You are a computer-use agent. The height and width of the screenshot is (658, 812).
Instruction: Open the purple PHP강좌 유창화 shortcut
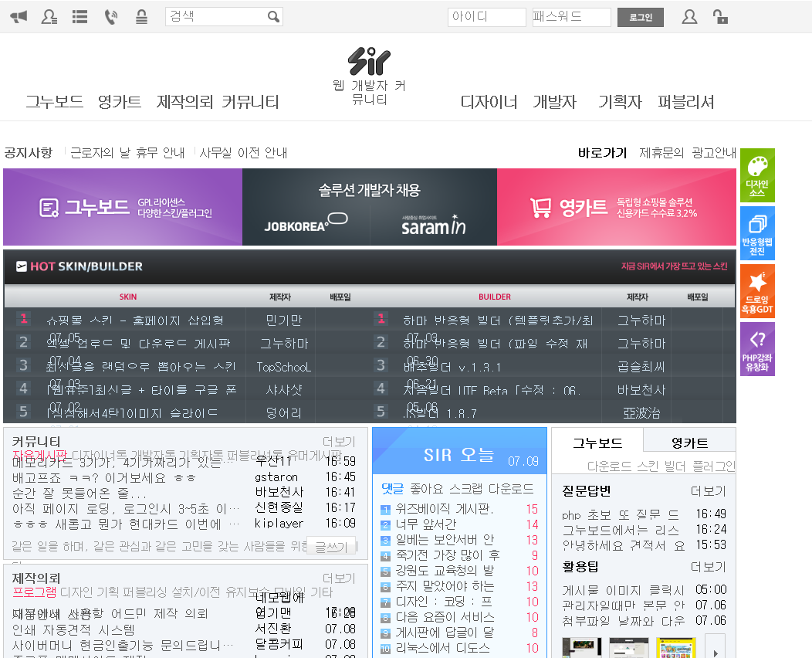(757, 349)
